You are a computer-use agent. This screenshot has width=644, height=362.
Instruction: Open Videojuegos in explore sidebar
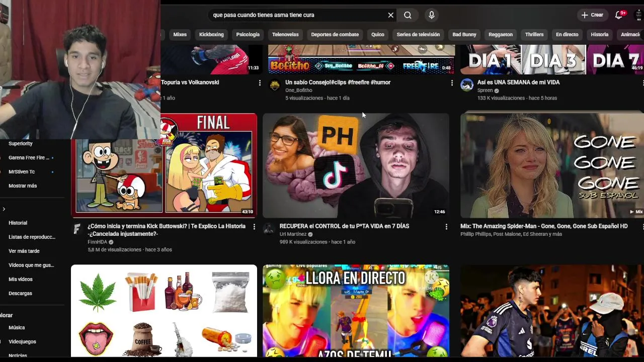click(22, 341)
